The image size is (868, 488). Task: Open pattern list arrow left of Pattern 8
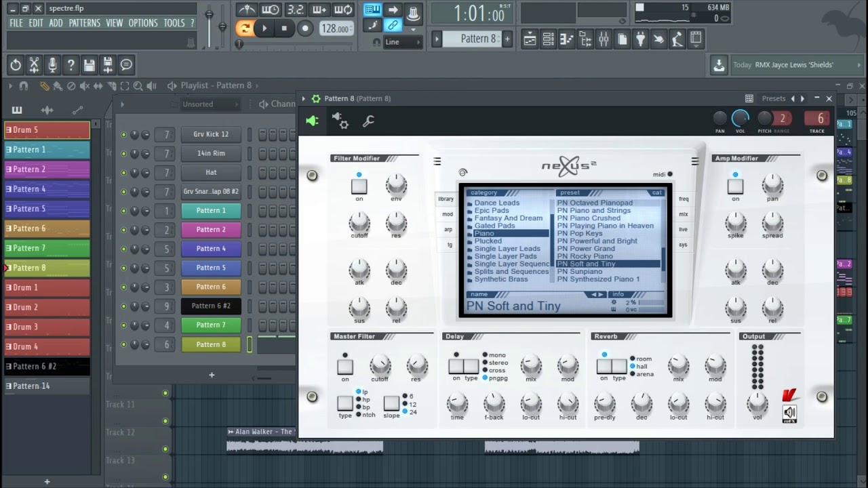pos(437,39)
